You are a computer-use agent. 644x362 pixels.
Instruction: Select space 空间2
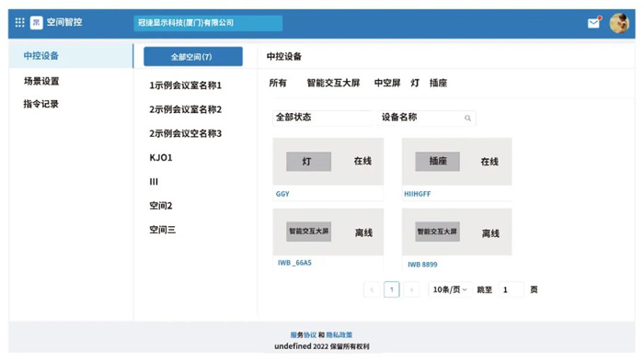pyautogui.click(x=161, y=206)
